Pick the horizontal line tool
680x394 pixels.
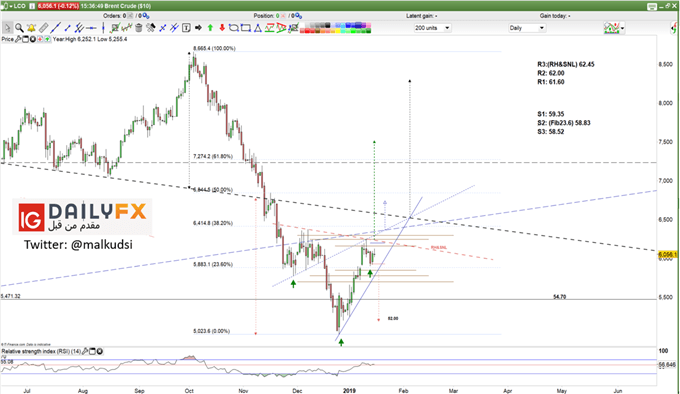[x=91, y=28]
